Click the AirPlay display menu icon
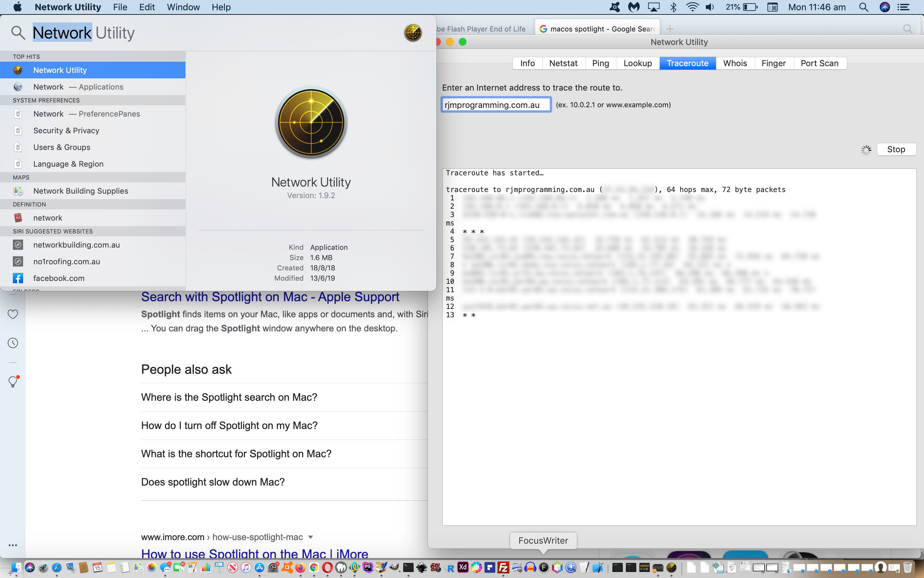 [654, 7]
